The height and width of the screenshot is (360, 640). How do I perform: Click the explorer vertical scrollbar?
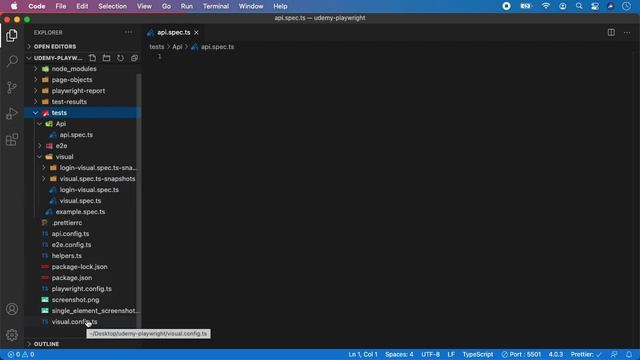point(139,200)
